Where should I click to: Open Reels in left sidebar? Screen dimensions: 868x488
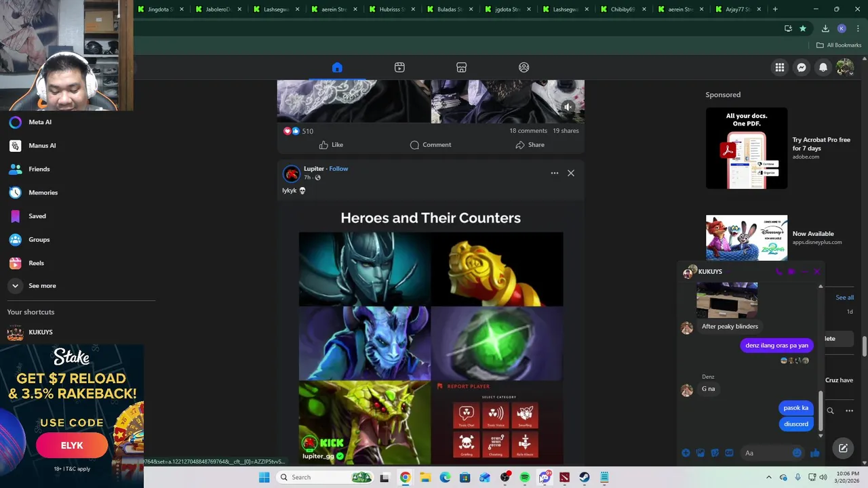tap(36, 263)
